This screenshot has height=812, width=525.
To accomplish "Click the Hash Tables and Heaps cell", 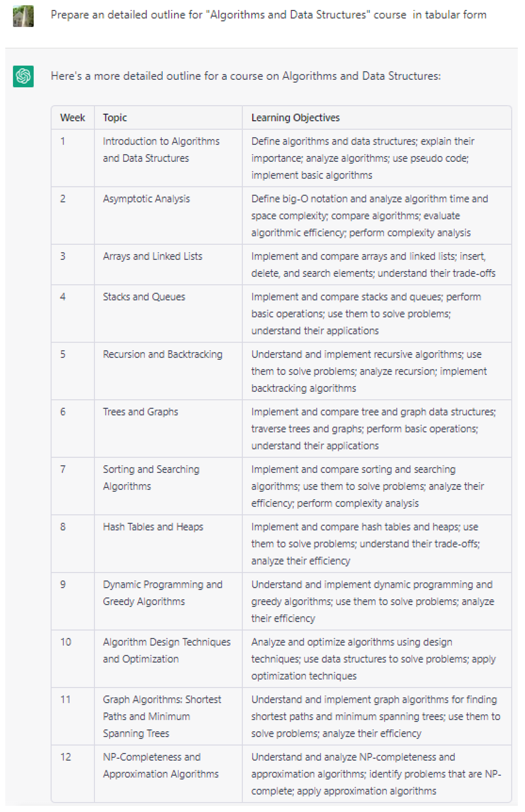I will (x=153, y=527).
